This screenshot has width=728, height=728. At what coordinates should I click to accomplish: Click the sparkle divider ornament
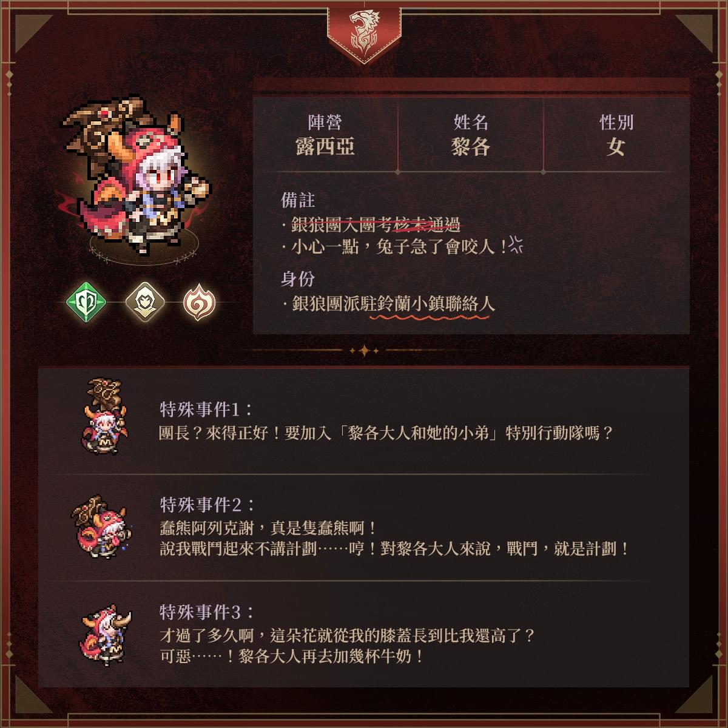364,350
